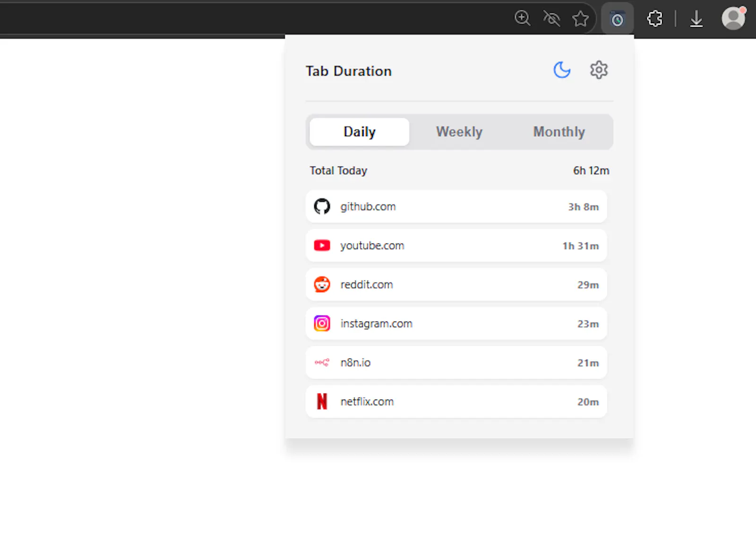This screenshot has height=541, width=756.
Task: Select the n8n.io domain text
Action: coord(355,363)
